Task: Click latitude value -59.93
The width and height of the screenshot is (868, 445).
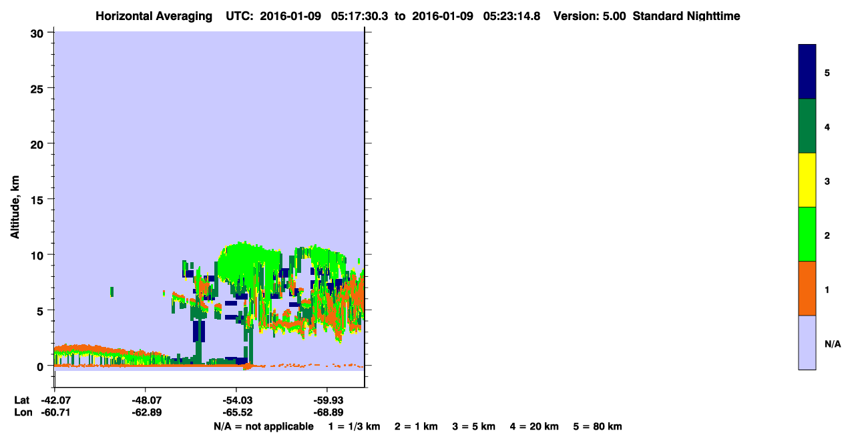Action: (x=327, y=400)
